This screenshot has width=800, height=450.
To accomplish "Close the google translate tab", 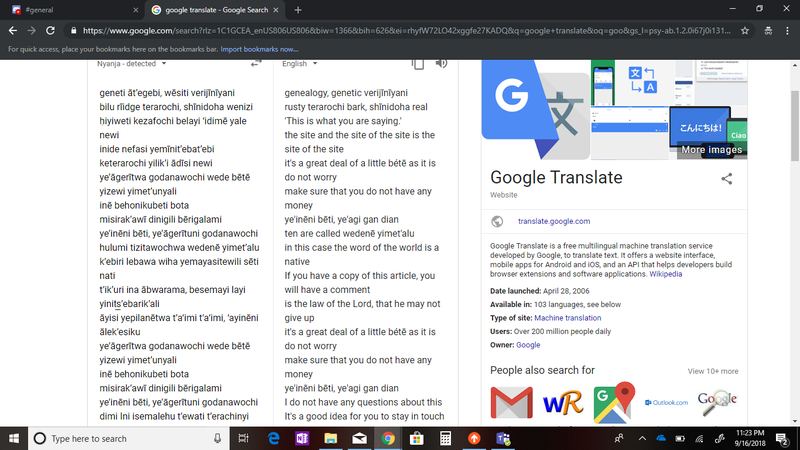I will tap(276, 10).
